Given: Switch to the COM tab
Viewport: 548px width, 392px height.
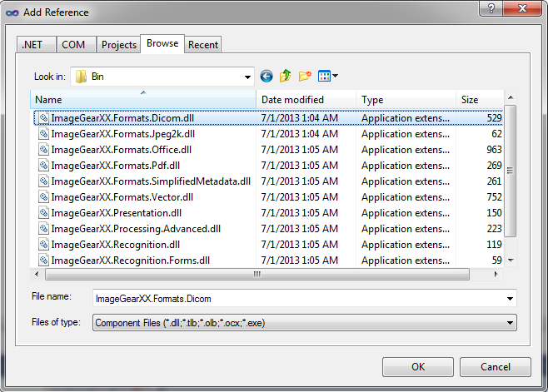Looking at the screenshot, I should point(76,45).
